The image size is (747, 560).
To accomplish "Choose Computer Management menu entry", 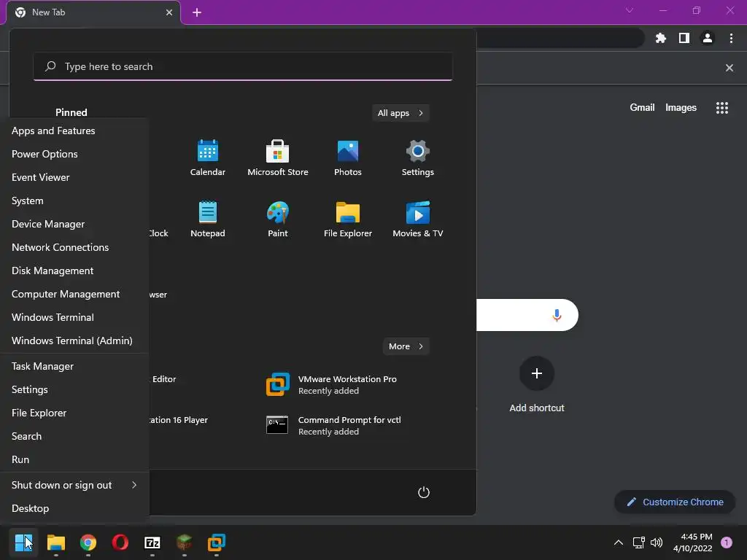I will tap(75, 294).
